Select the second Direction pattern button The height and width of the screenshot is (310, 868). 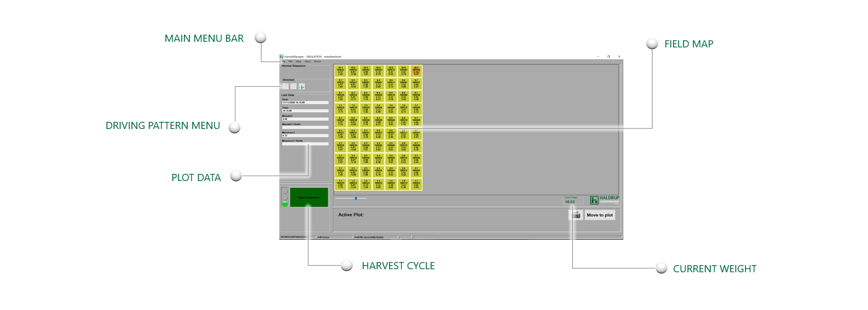pyautogui.click(x=294, y=87)
